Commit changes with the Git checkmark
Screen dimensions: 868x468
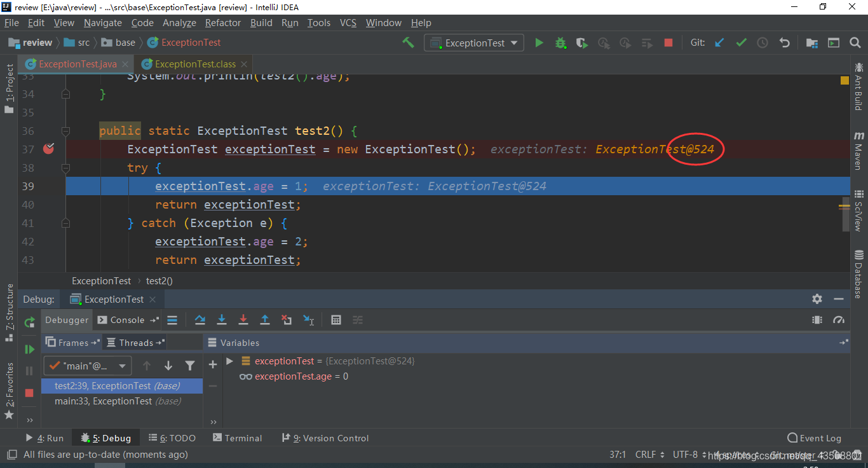(741, 43)
